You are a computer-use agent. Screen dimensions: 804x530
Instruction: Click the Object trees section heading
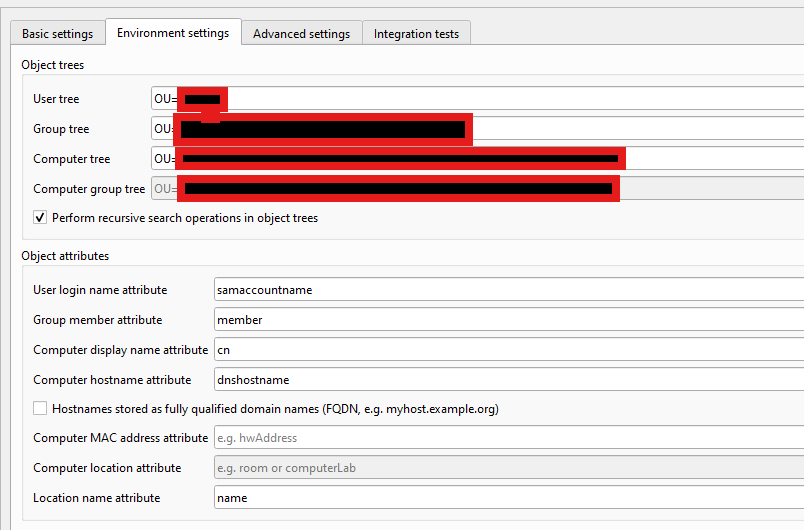point(53,65)
